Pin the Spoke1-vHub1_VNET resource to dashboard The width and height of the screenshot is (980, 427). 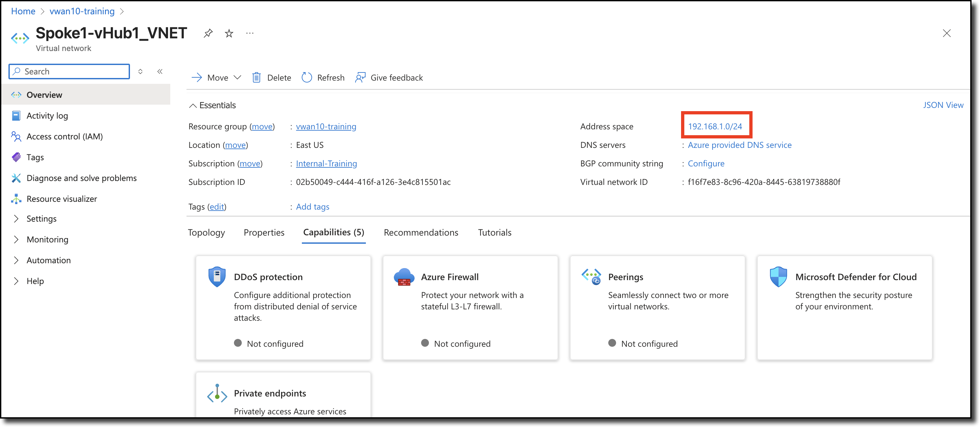pos(208,33)
